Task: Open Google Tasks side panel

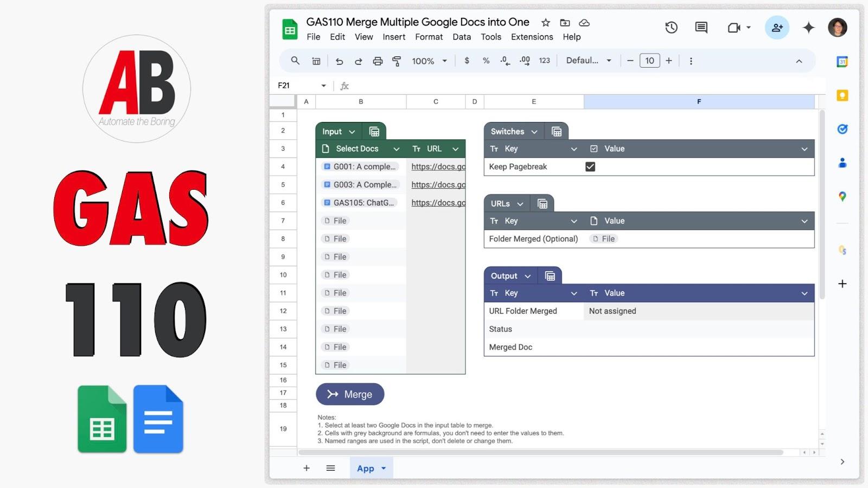Action: click(842, 129)
